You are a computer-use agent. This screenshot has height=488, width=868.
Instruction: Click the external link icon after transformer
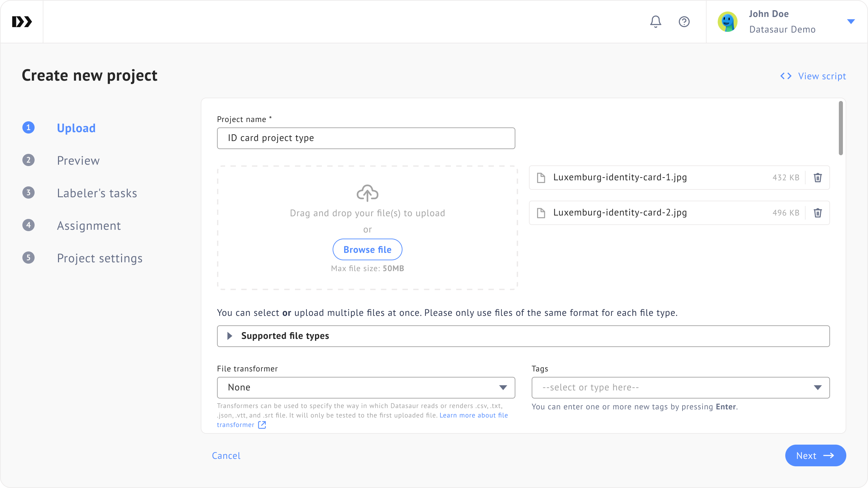(262, 425)
